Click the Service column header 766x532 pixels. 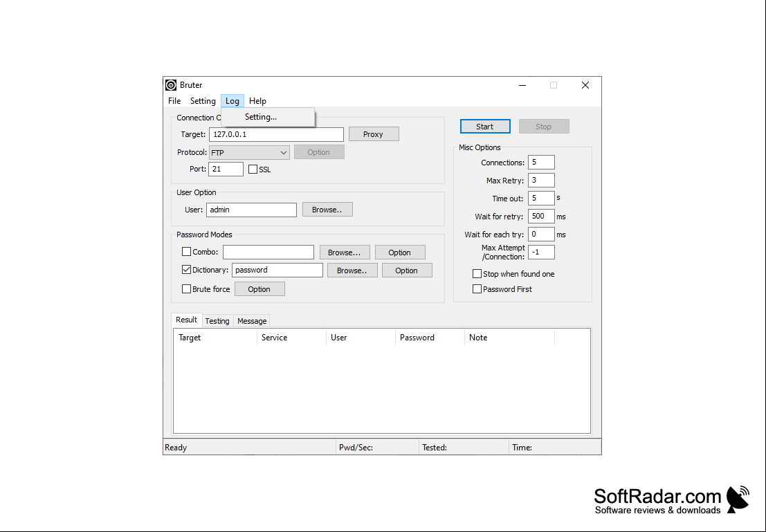coord(291,338)
